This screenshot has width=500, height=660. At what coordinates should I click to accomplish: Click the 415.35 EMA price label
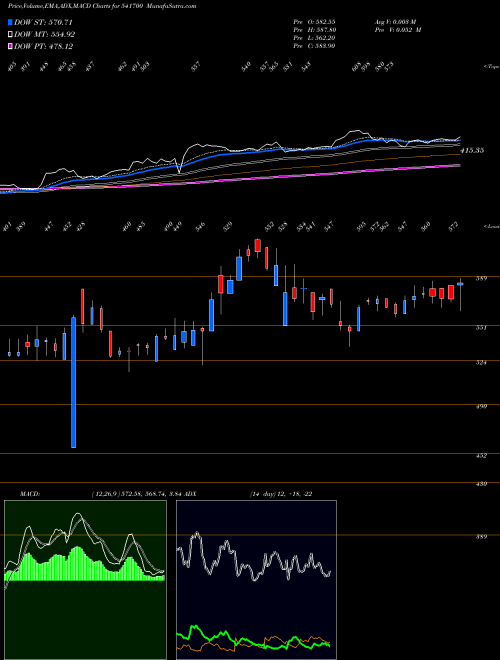click(x=472, y=150)
